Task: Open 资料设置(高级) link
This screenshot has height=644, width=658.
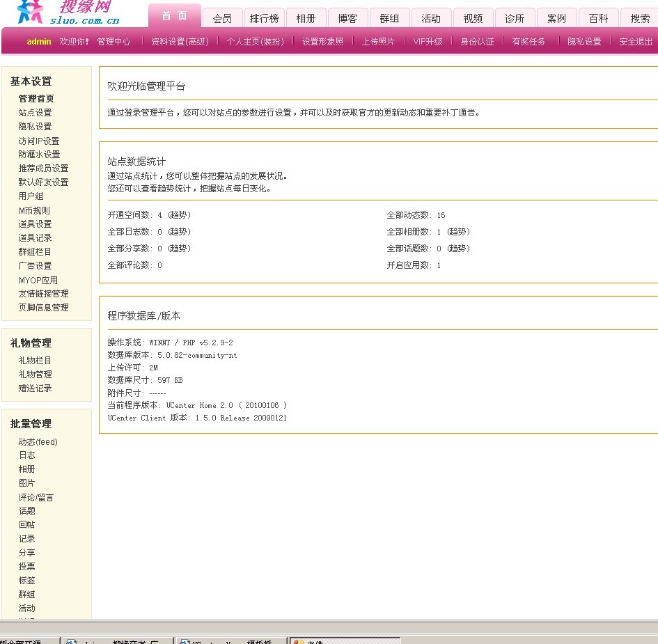Action: [x=180, y=42]
